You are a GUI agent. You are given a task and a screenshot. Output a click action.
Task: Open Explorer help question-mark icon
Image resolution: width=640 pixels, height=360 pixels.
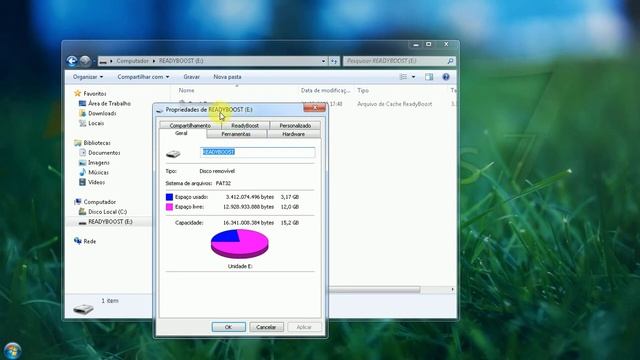pyautogui.click(x=446, y=77)
